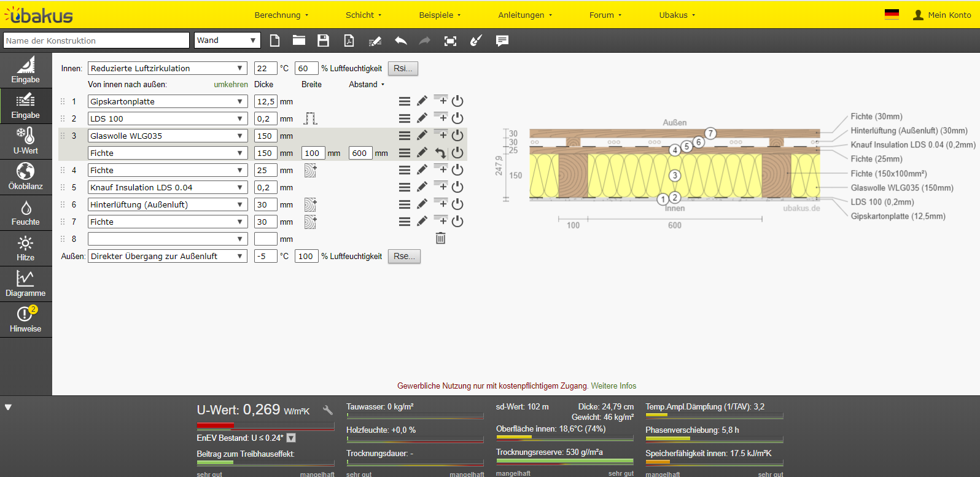Click the undo arrow in toolbar
Viewport: 980px width, 477px height.
[400, 41]
